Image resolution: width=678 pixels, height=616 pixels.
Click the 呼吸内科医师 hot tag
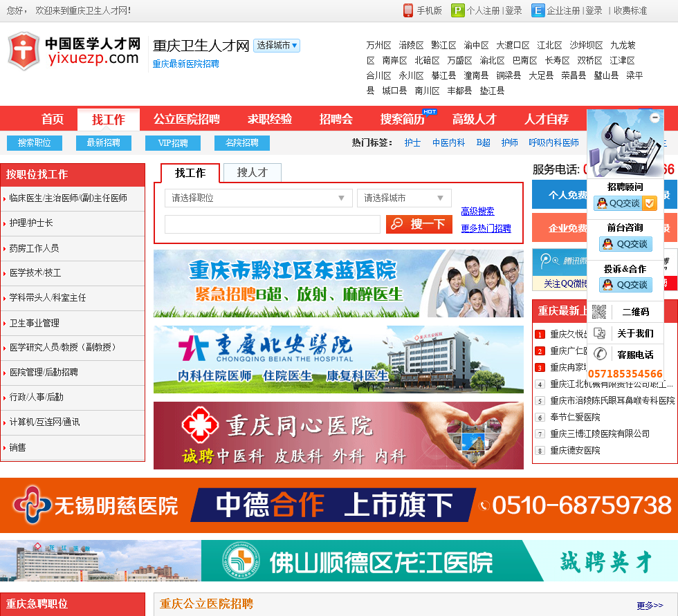click(x=553, y=142)
